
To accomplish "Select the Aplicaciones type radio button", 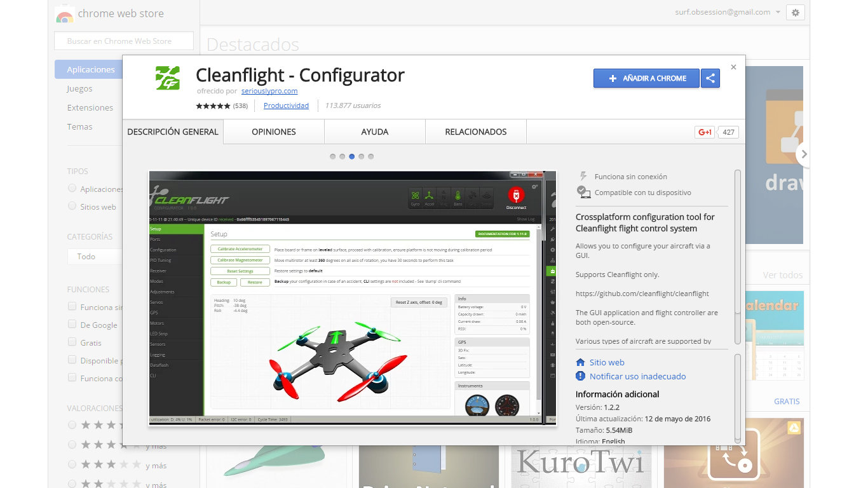I will 72,188.
